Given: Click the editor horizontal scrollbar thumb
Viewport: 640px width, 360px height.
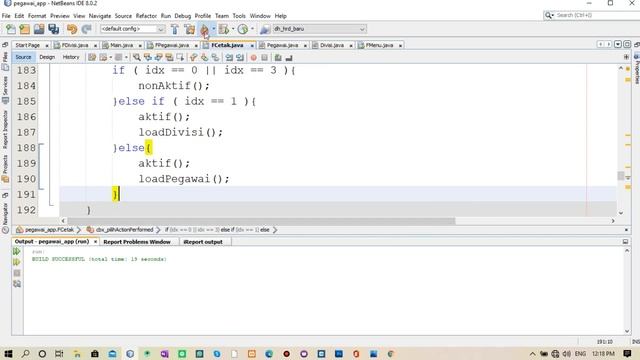Looking at the screenshot, I should [x=261, y=221].
